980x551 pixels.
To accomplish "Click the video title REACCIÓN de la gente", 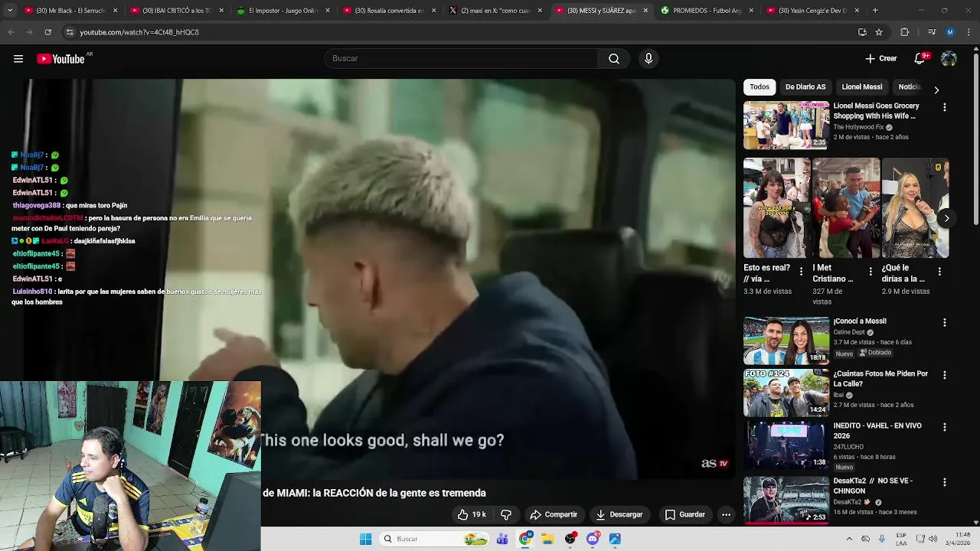I will point(374,493).
